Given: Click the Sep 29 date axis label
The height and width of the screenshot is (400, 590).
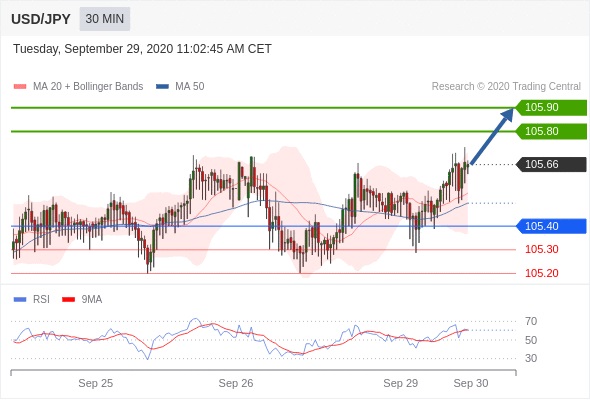Looking at the screenshot, I should coord(400,383).
